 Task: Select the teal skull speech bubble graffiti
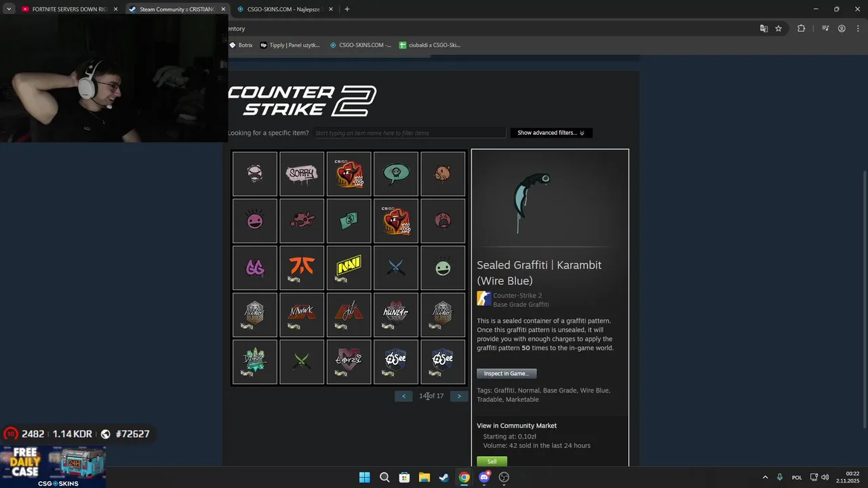coord(396,174)
